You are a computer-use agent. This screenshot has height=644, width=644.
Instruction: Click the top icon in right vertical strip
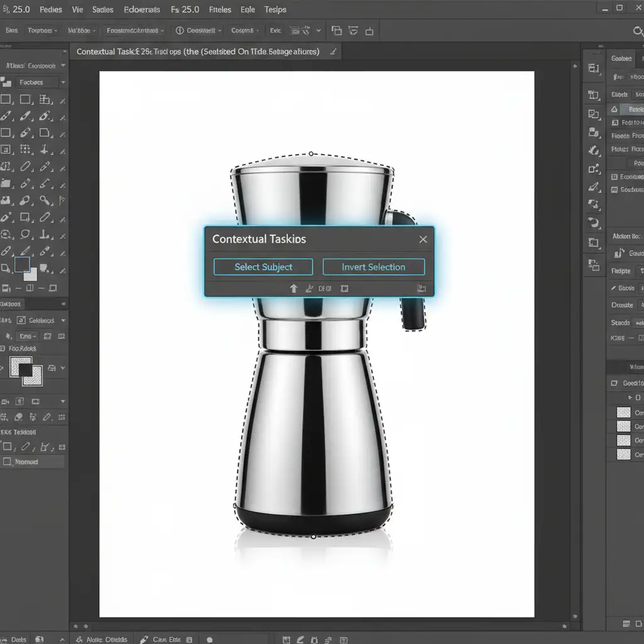point(594,69)
